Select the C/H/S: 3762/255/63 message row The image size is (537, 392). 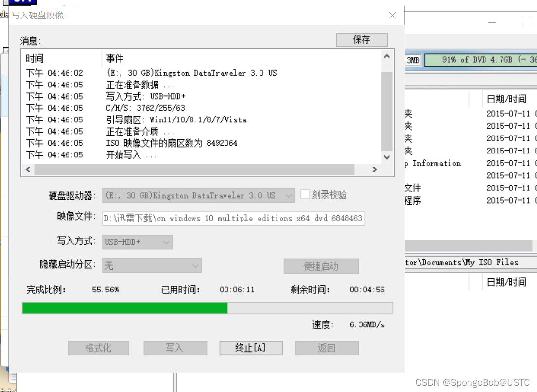[x=201, y=108]
